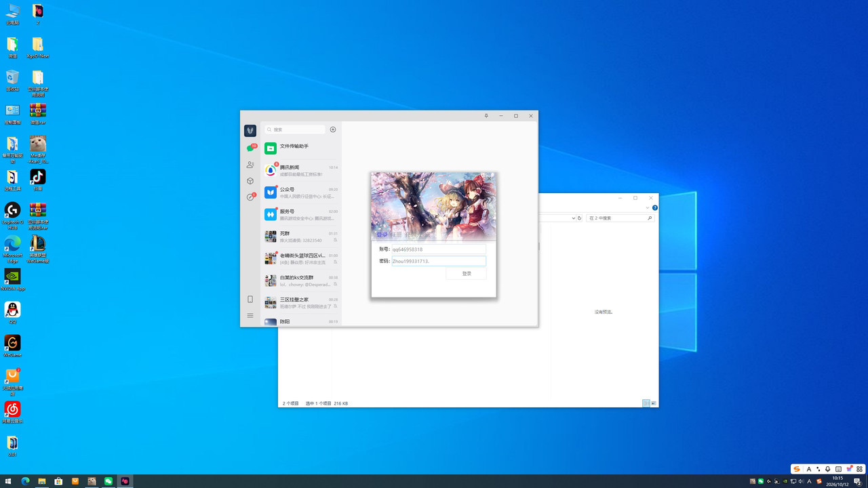
Task: Open the Windows Start menu
Action: tap(8, 481)
